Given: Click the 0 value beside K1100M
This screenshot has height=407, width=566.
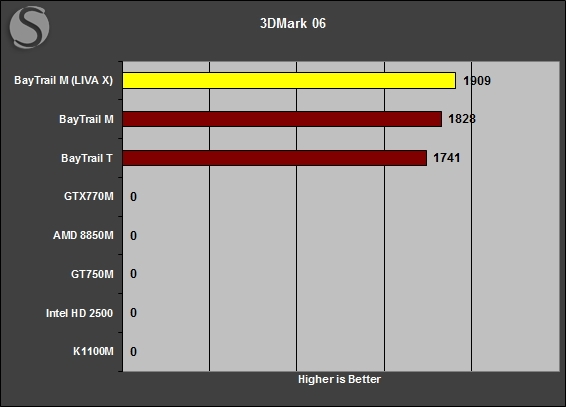Looking at the screenshot, I should (x=134, y=352).
